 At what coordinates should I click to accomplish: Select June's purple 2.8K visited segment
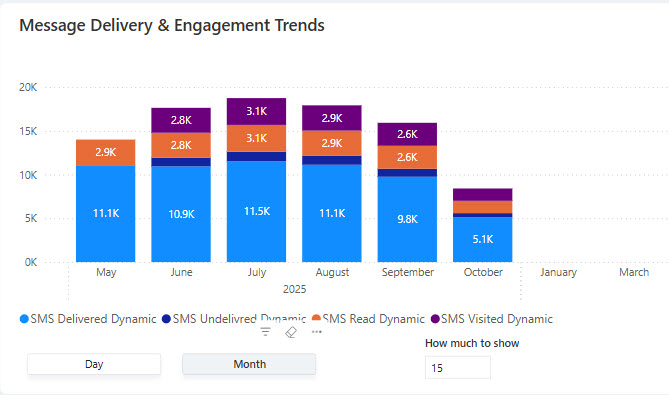(x=181, y=120)
